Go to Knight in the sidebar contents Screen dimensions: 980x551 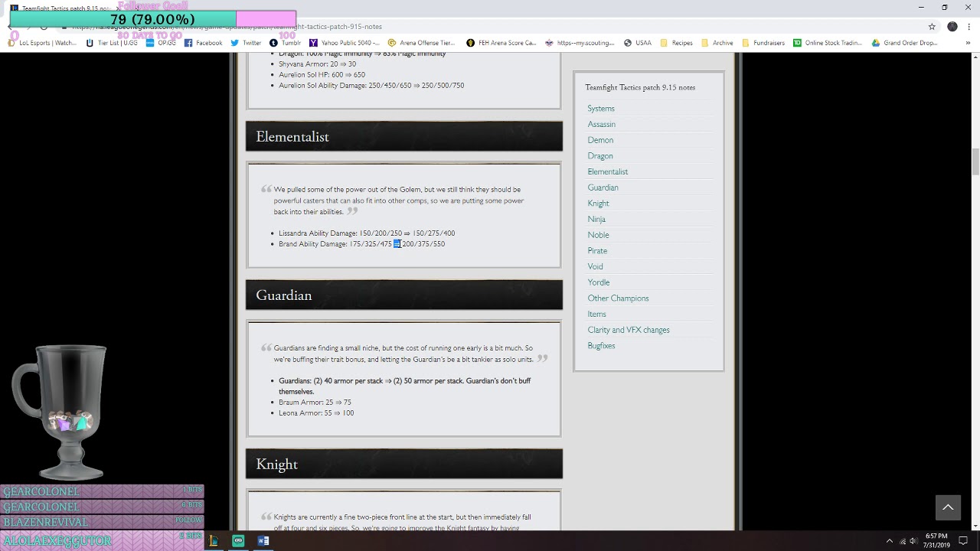599,204
